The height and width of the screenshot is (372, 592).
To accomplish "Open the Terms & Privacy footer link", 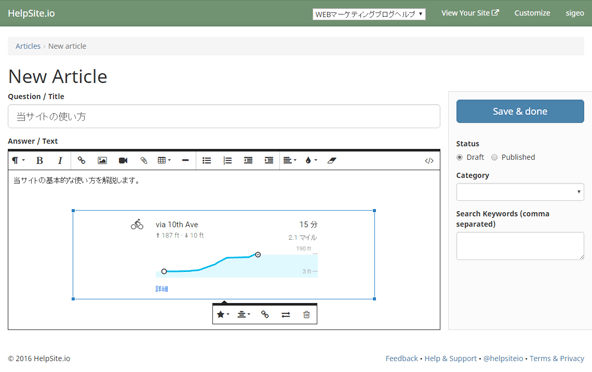I will (557, 358).
